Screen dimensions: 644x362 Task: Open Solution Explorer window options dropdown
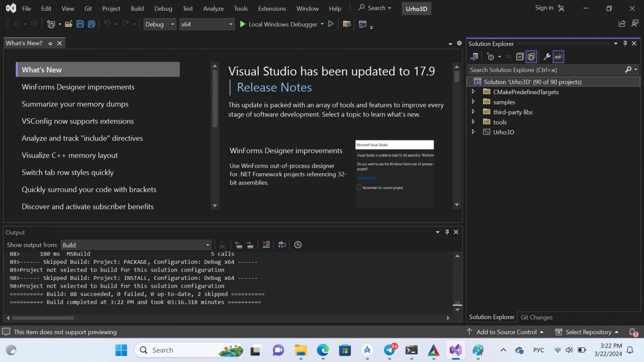click(616, 43)
